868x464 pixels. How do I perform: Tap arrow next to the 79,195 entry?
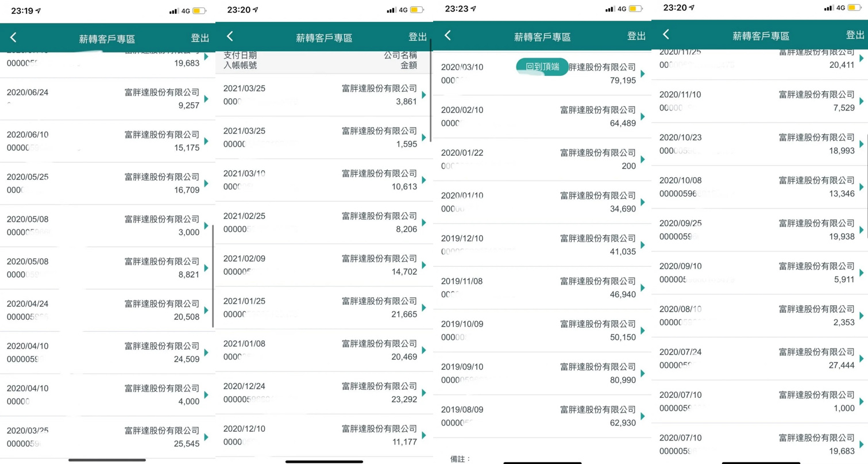[643, 74]
